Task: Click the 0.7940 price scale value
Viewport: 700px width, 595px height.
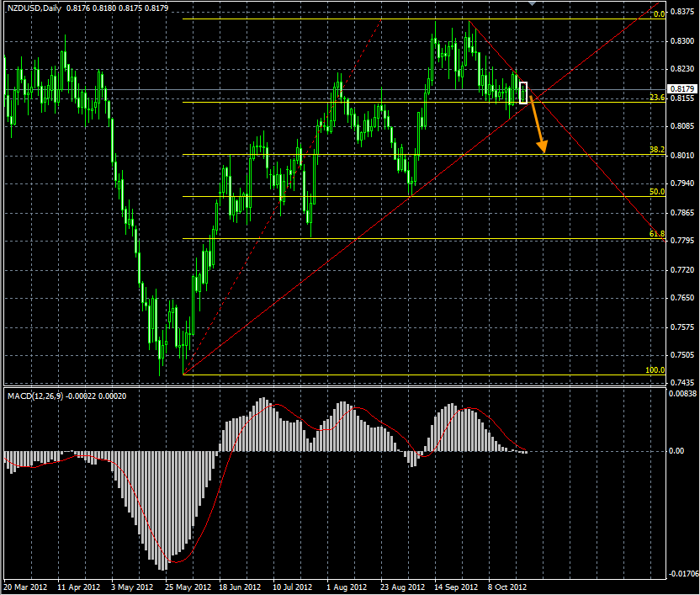Action: 682,183
